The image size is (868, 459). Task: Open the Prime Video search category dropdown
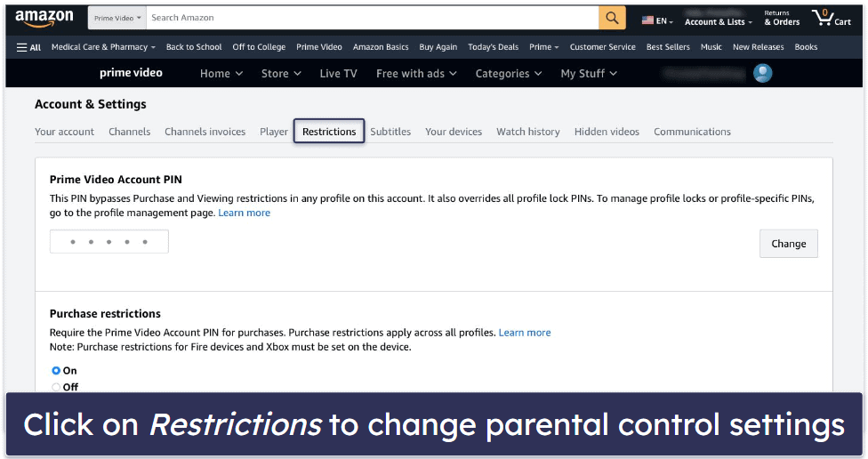point(116,18)
